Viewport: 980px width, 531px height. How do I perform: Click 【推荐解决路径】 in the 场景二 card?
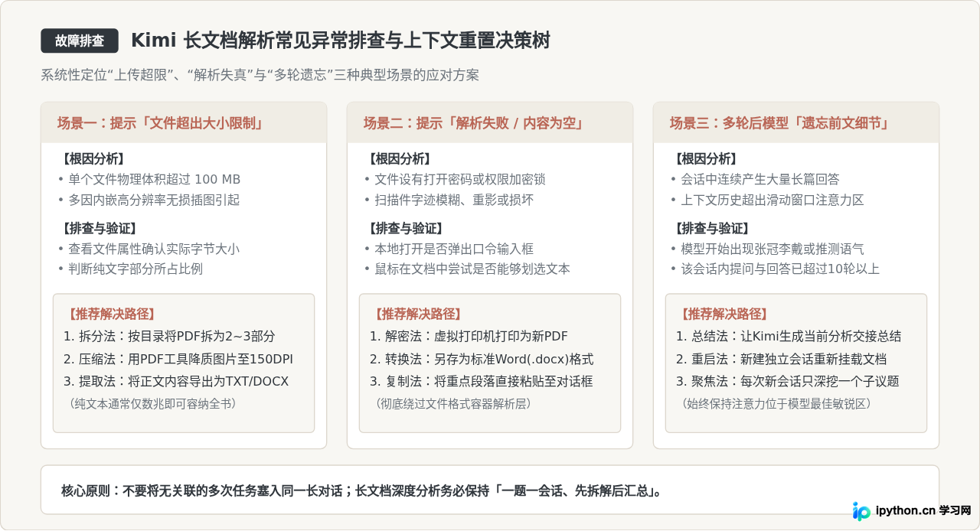pos(416,314)
